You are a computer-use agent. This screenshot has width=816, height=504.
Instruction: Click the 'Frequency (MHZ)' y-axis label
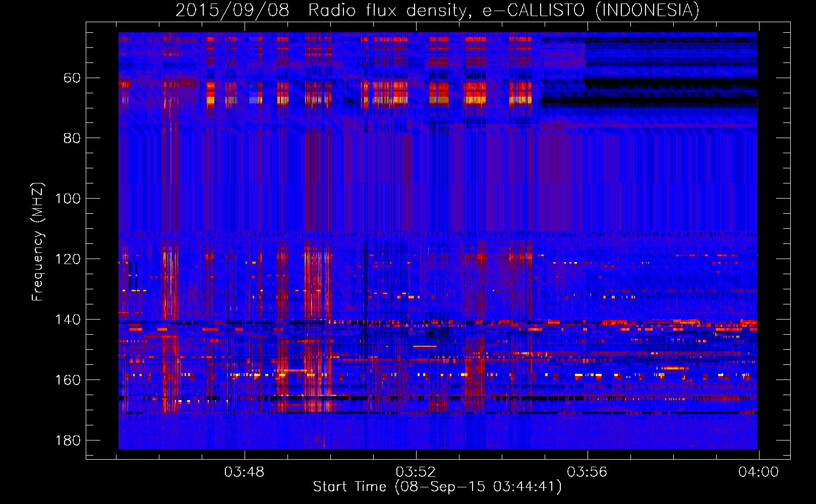pos(38,241)
